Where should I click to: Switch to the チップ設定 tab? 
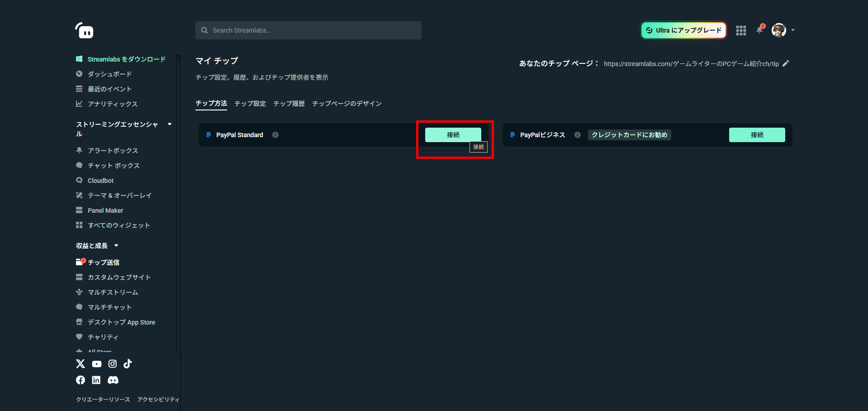[250, 104]
